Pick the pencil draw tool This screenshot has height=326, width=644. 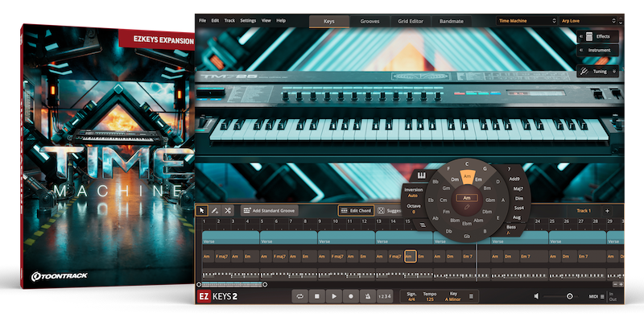[215, 210]
